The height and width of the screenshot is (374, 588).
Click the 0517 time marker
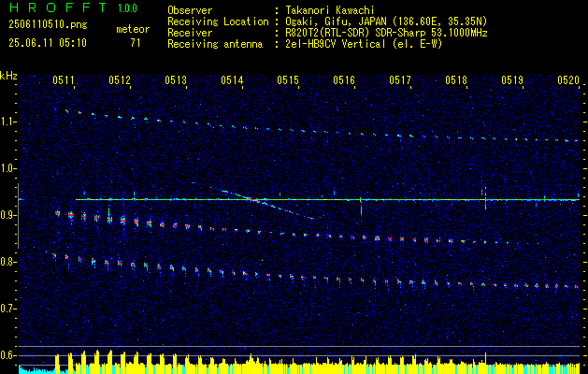pos(400,79)
